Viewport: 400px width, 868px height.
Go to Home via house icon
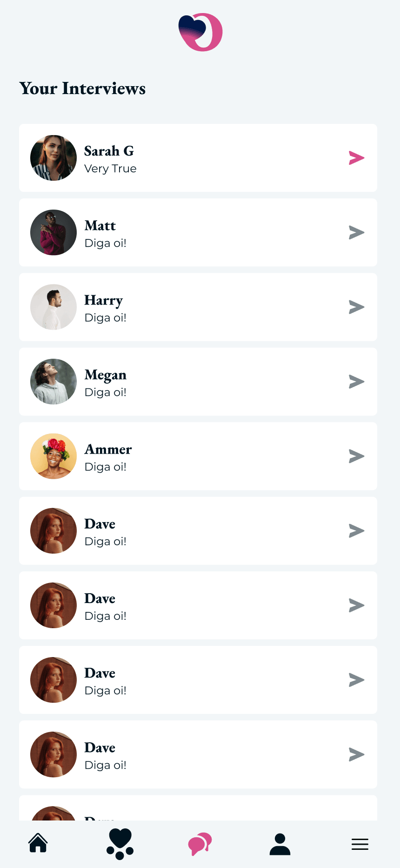point(38,843)
